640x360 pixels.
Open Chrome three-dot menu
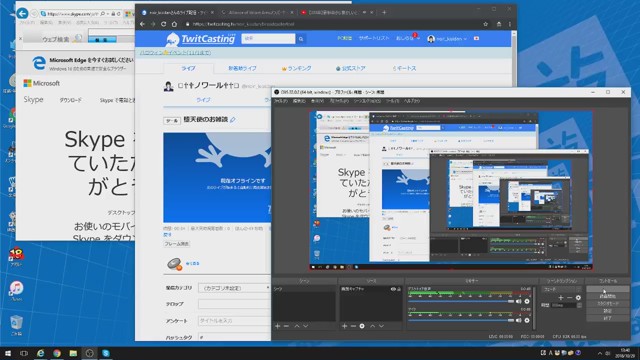tap(510, 24)
